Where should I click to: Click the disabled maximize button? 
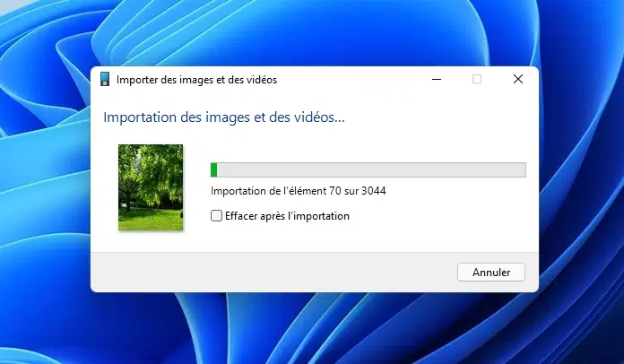[477, 79]
